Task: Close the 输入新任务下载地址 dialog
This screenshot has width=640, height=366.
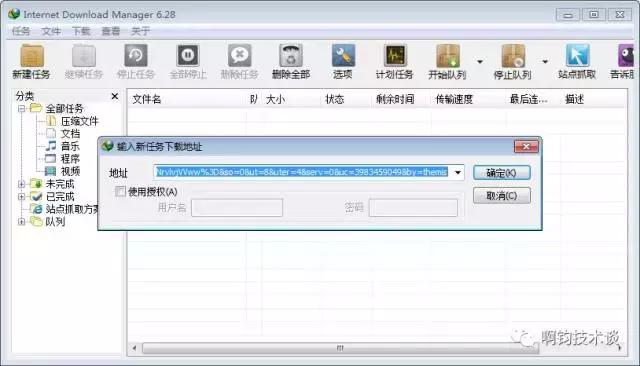Action: pos(526,146)
